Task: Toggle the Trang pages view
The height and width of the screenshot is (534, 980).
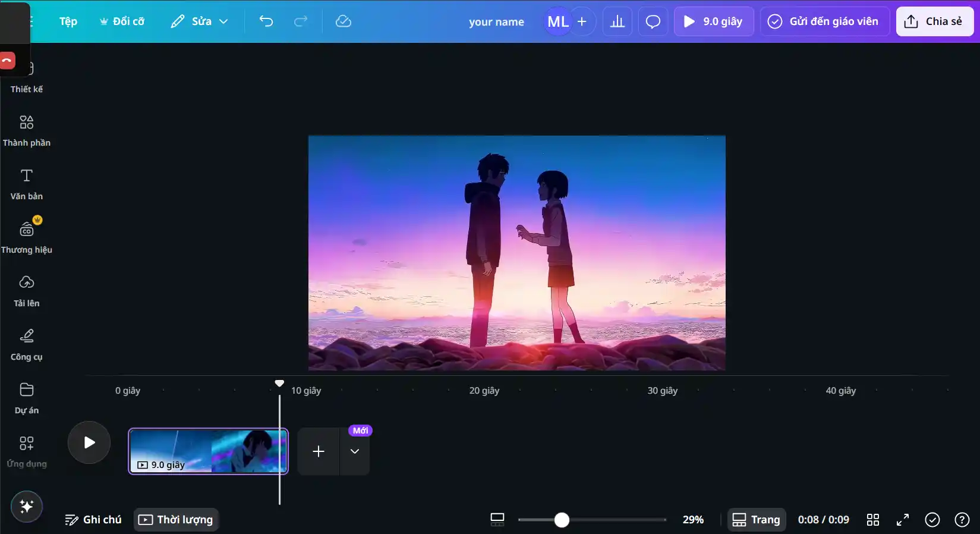Action: 757,520
